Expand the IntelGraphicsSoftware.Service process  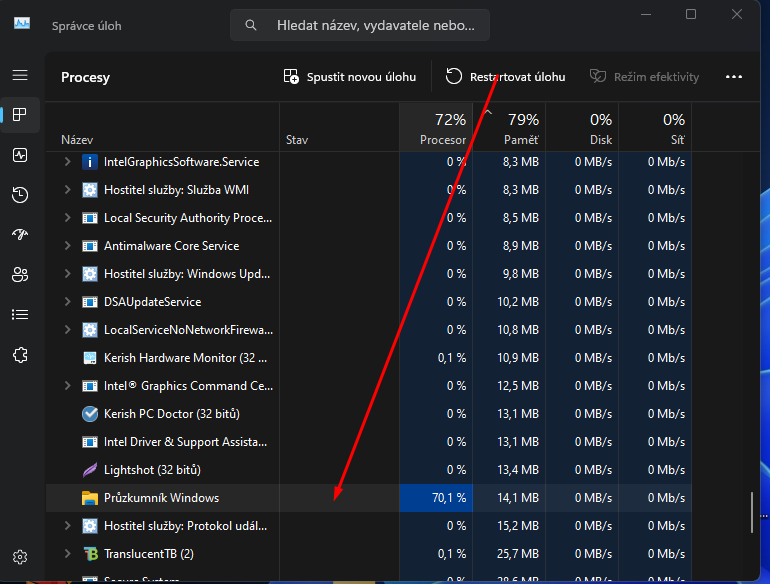pos(68,162)
